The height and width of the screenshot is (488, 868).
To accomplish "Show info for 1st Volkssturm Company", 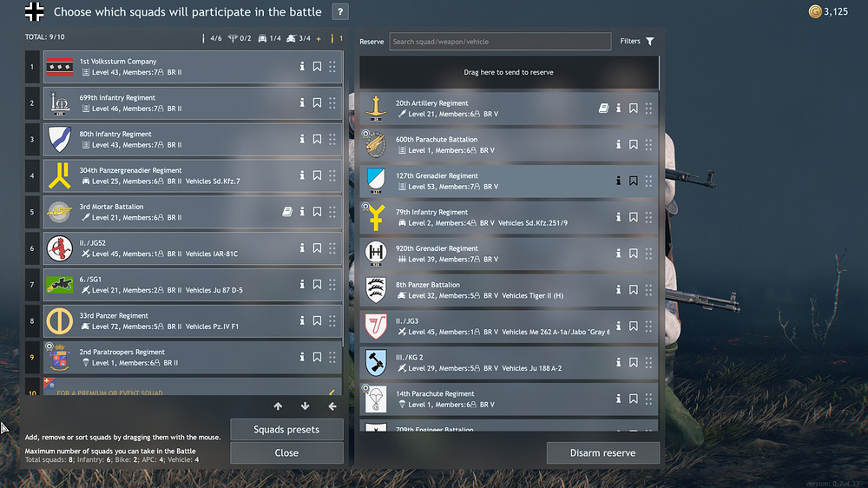I will coord(302,67).
